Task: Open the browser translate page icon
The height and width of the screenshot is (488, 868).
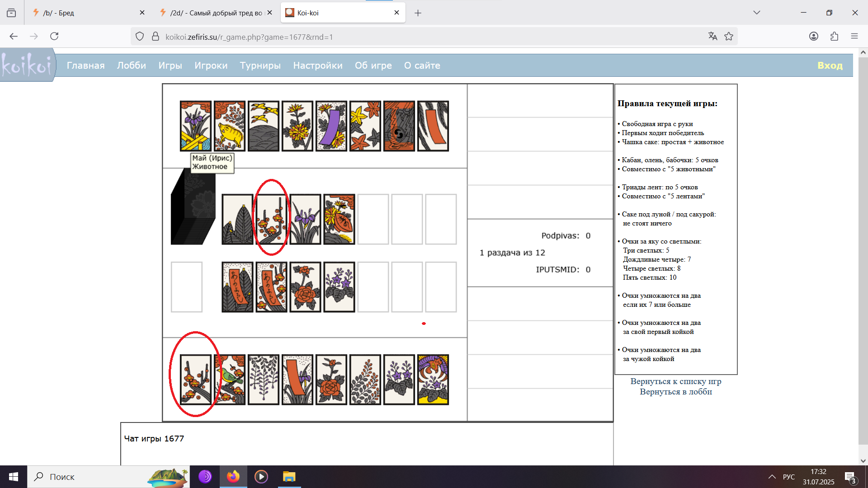Action: pyautogui.click(x=712, y=37)
